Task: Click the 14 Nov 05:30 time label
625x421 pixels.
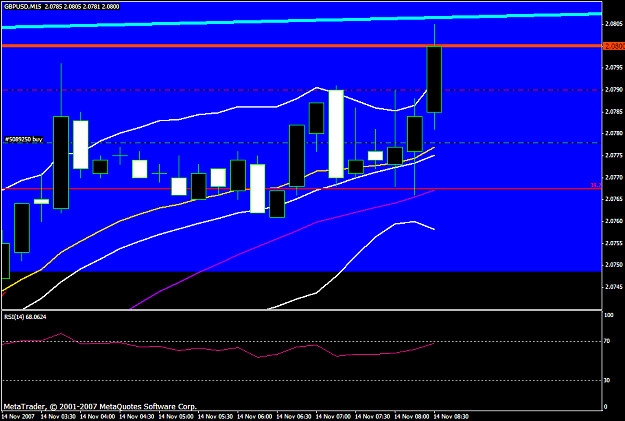Action: pos(215,417)
